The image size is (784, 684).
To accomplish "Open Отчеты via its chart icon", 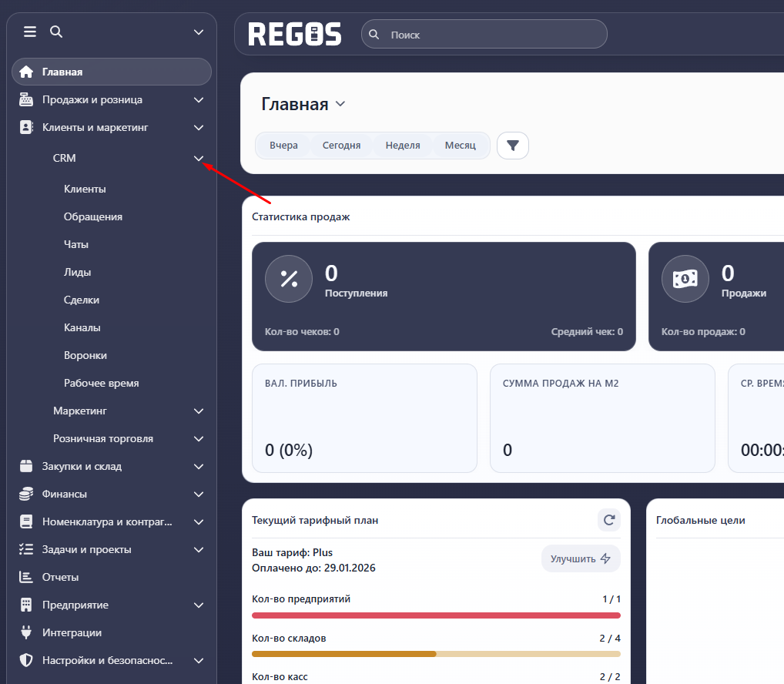I will 26,577.
